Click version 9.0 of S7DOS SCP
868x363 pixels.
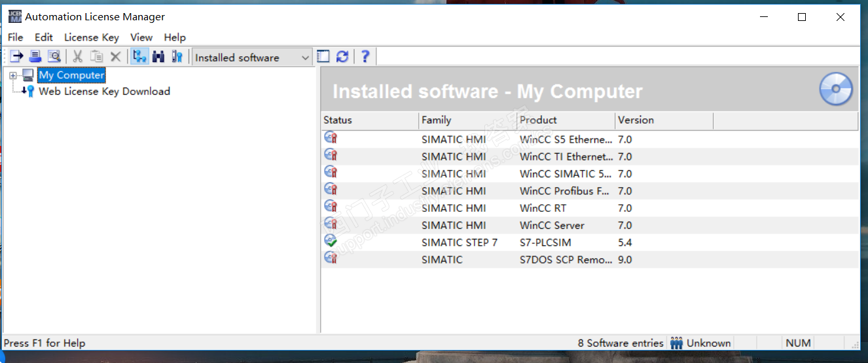click(x=624, y=260)
